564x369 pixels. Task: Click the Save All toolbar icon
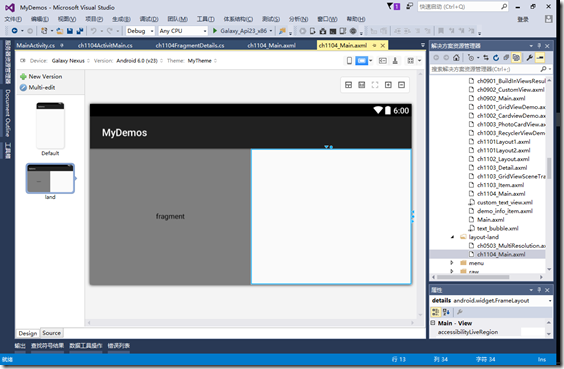80,31
